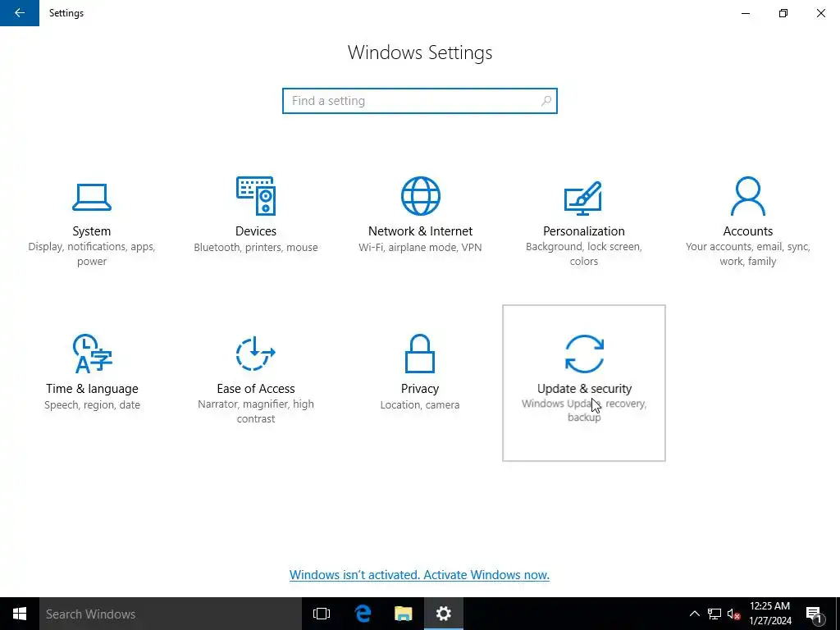Screen dimensions: 840x630
Task: Open the network status tray icon
Action: (x=714, y=614)
